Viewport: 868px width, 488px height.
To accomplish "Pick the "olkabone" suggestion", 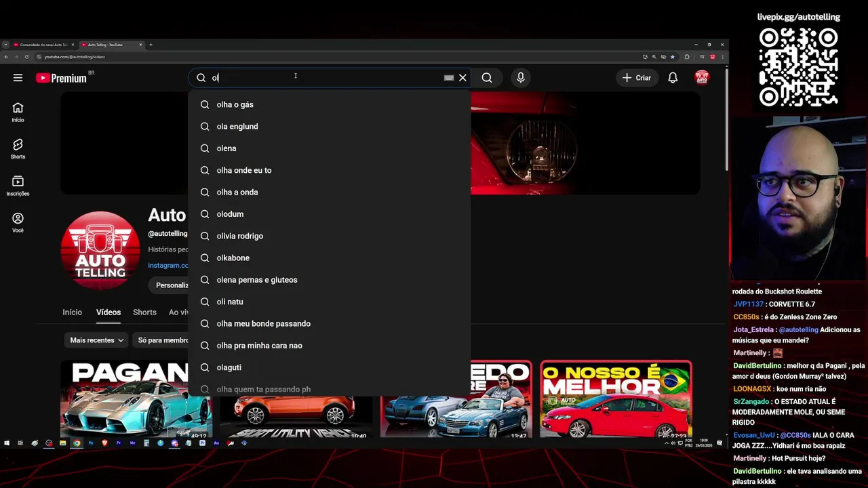I will [329, 258].
